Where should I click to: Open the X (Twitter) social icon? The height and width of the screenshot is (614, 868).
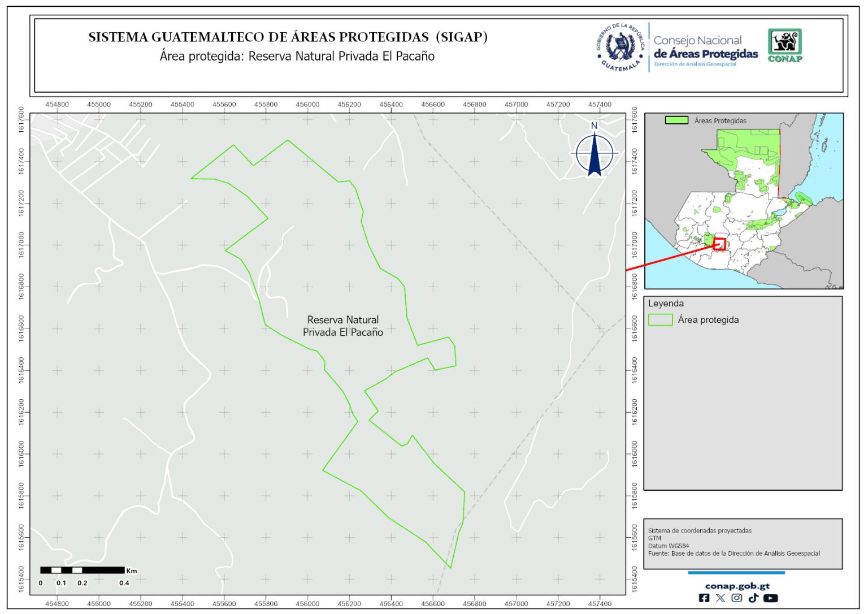(721, 598)
